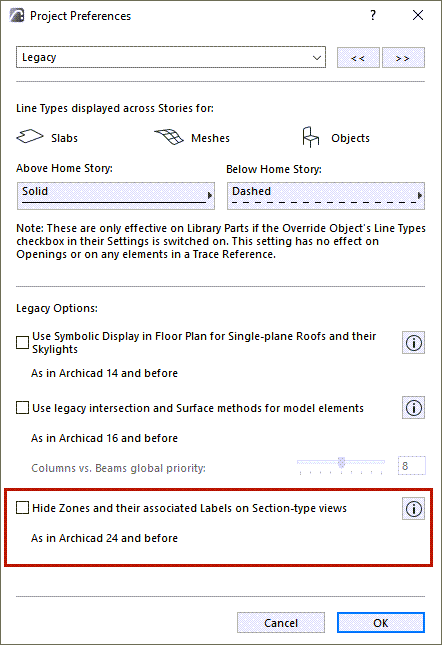The width and height of the screenshot is (442, 645).
Task: Click the Project Preferences title icon
Action: pos(17,16)
